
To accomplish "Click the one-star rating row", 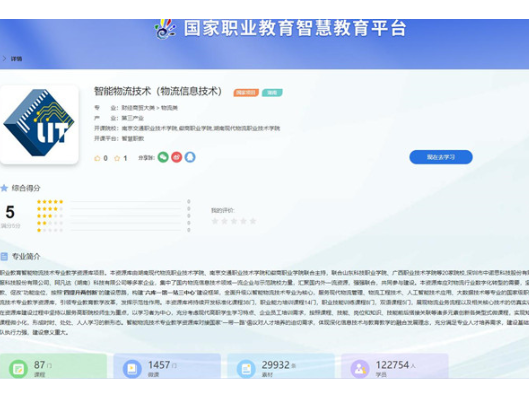I will tap(114, 230).
